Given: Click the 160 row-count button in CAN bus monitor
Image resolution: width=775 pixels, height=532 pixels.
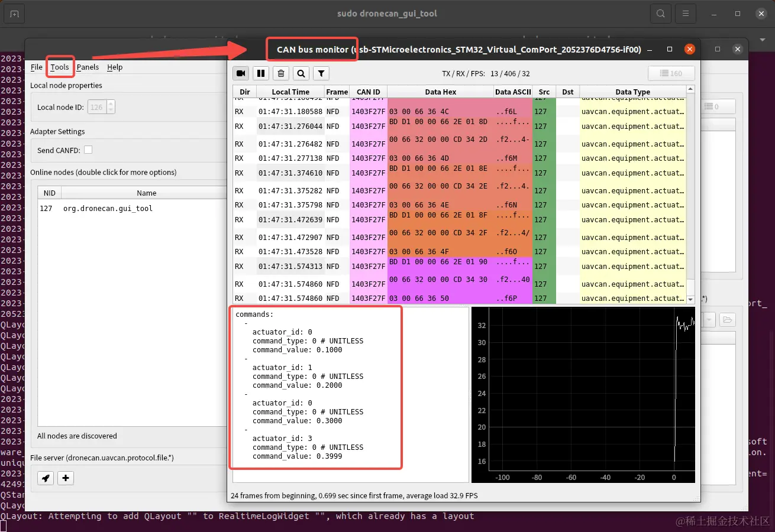Looking at the screenshot, I should (x=671, y=73).
